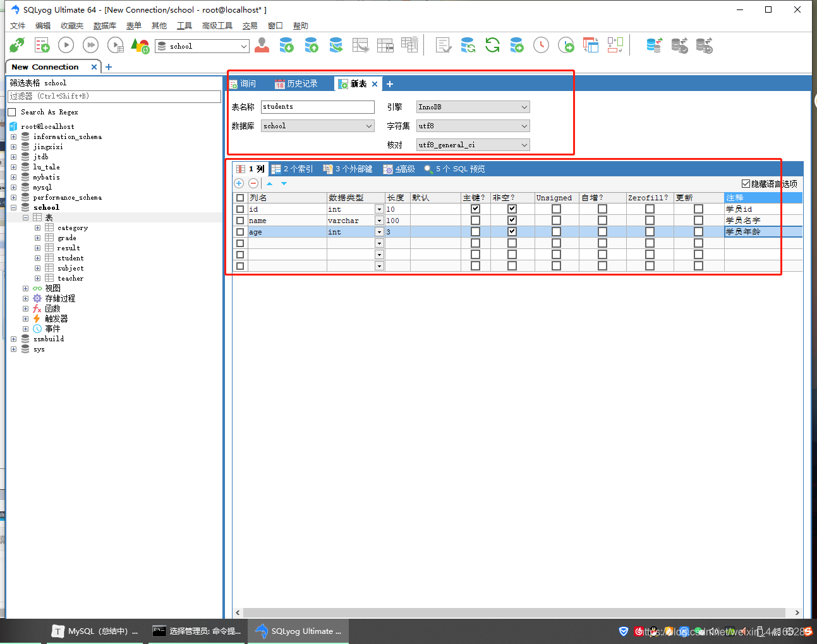
Task: Click the Execute all queries double-arrow icon
Action: (90, 45)
